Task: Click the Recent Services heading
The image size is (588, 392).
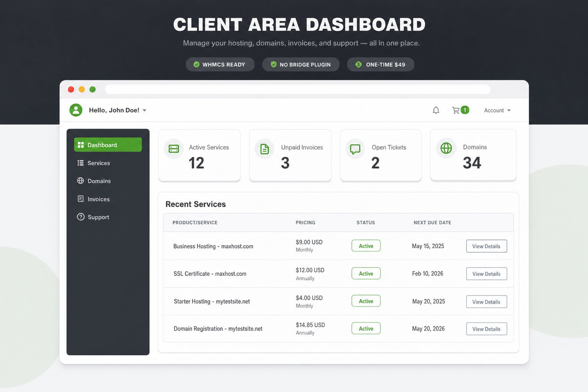Action: (196, 204)
